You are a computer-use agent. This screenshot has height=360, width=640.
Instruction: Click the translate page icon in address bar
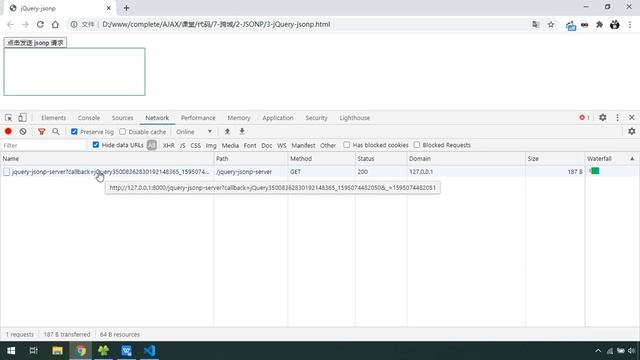pos(536,24)
